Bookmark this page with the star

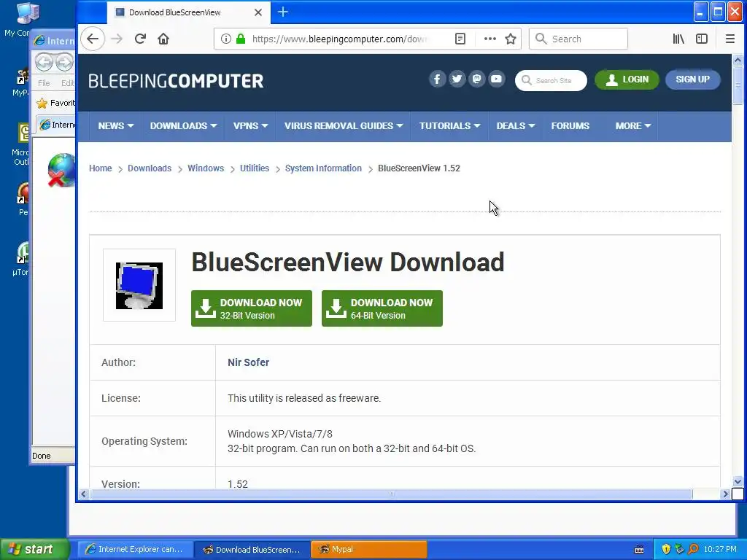pyautogui.click(x=511, y=39)
